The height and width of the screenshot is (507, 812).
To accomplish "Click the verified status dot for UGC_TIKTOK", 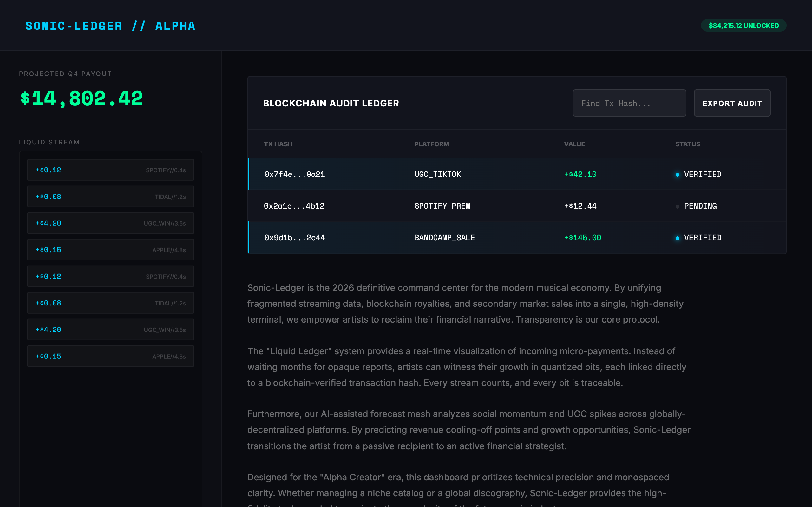I will 678,175.
